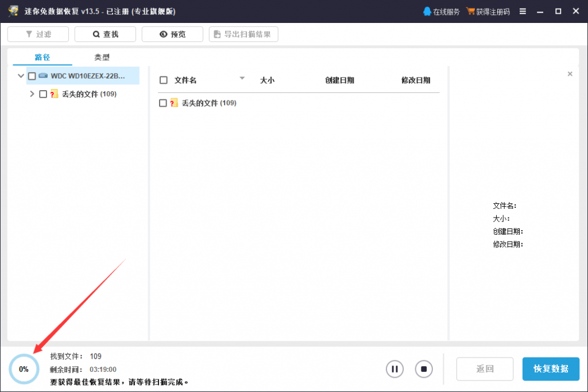The width and height of the screenshot is (588, 392).
Task: Close the preview details panel
Action: pyautogui.click(x=570, y=74)
